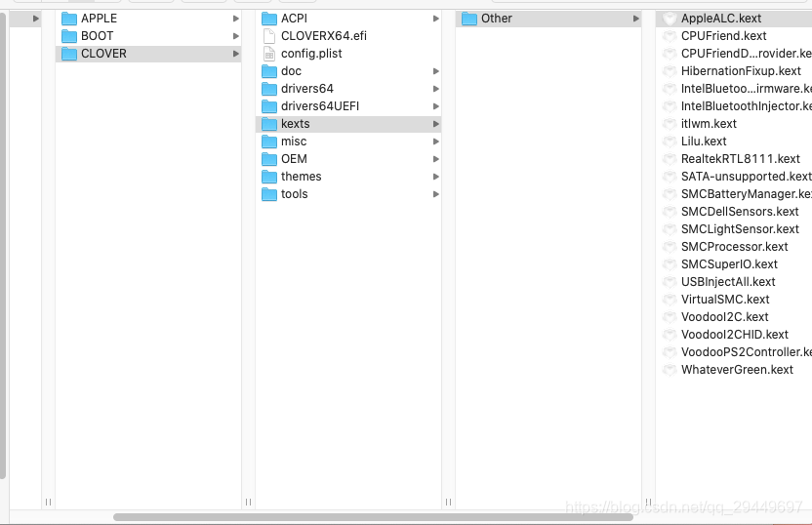Click the Other folder disclosure arrow
Screen dimensions: 812x525
coord(635,19)
